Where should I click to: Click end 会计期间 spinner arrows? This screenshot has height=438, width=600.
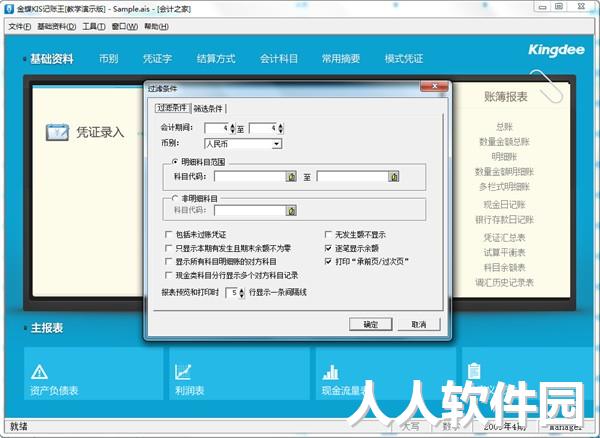point(281,128)
